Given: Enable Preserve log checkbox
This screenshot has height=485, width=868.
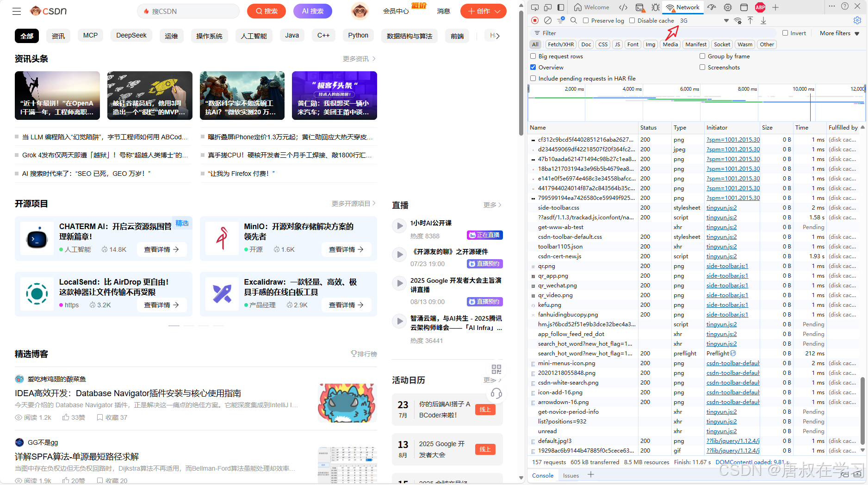Looking at the screenshot, I should (586, 20).
